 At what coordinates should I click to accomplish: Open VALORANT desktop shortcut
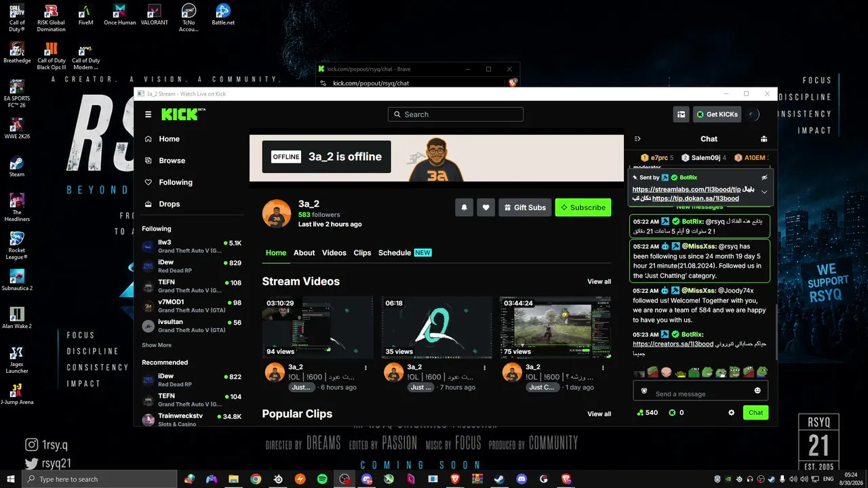coord(155,15)
